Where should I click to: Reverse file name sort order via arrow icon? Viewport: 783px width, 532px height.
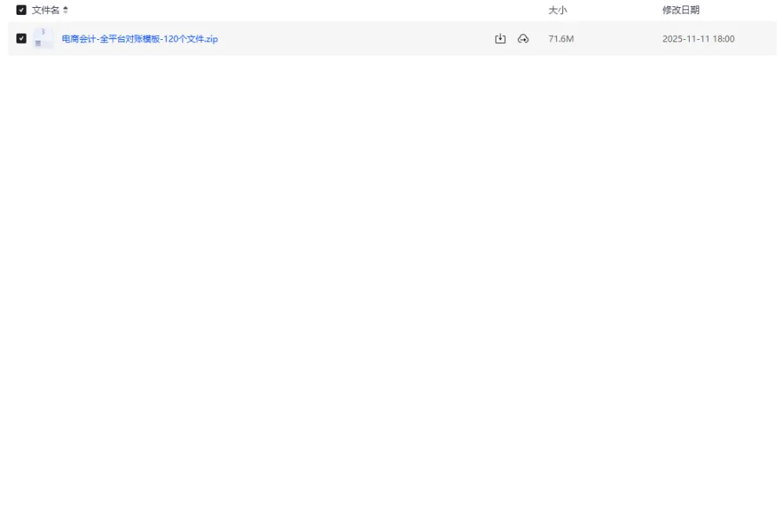[x=66, y=10]
